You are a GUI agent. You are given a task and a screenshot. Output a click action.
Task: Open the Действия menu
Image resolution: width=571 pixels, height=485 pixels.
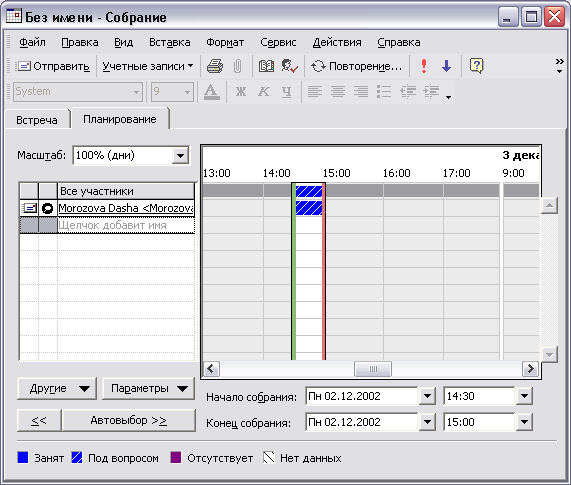click(x=337, y=42)
